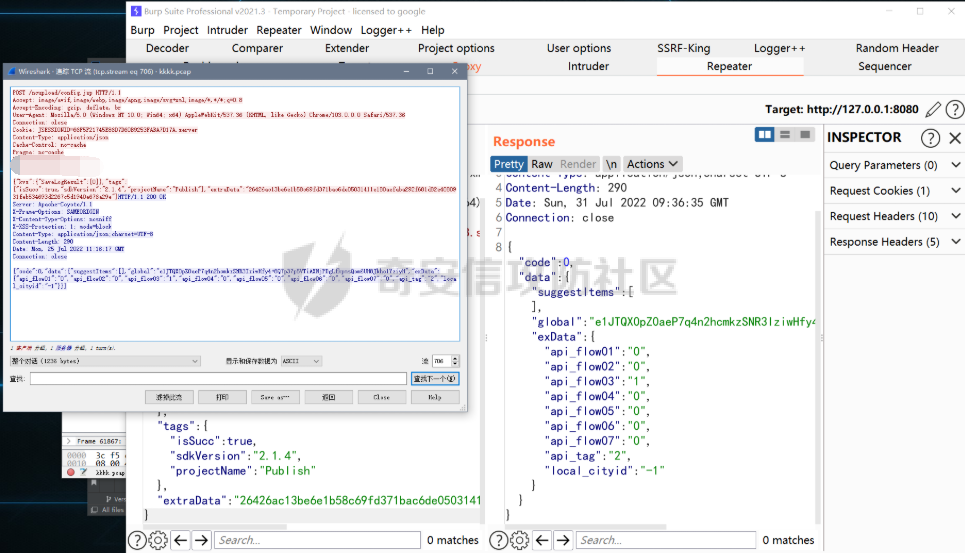
Task: Open the Help menu in Burp's menu bar
Action: click(433, 30)
